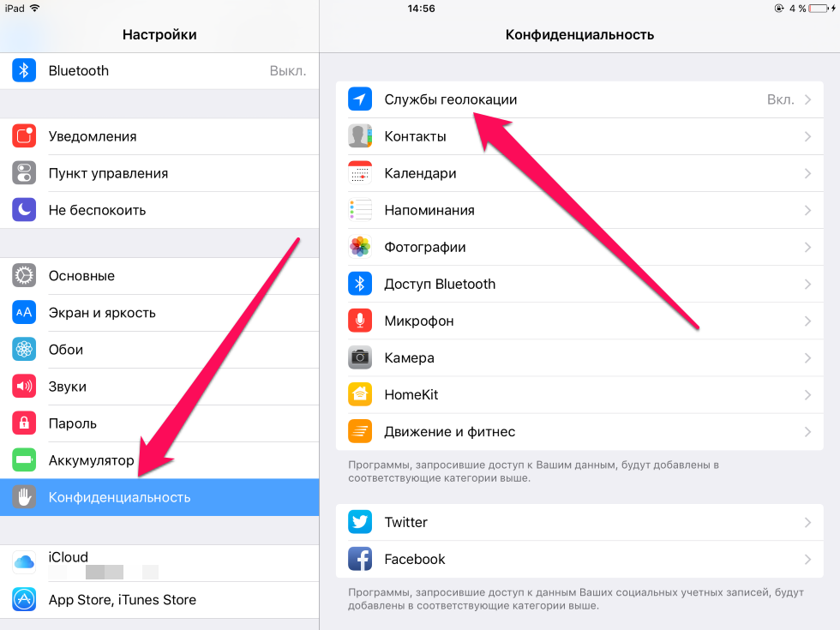Expand the Напоминания chevron
Image resolution: width=840 pixels, height=630 pixels.
[x=807, y=211]
